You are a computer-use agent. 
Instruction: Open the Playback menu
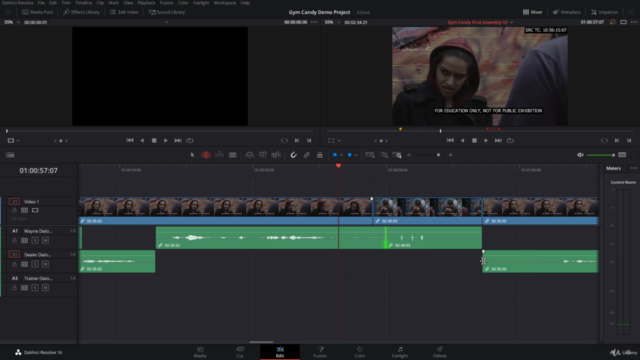tap(146, 3)
